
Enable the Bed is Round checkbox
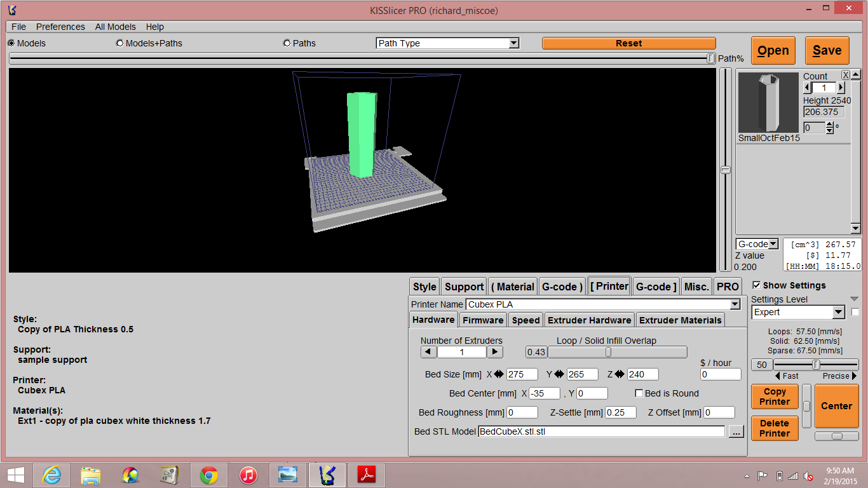[639, 393]
